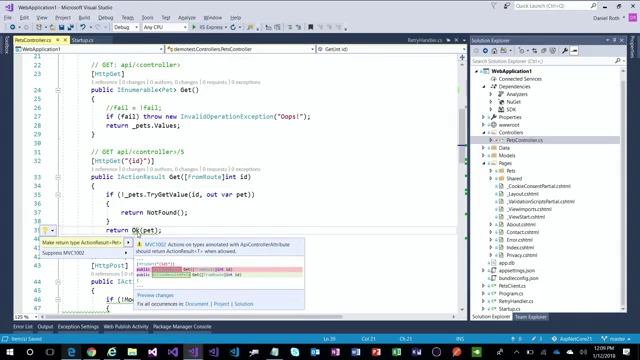640x360 pixels.
Task: Click the Home icon in Solution Explorer
Action: coord(494,51)
